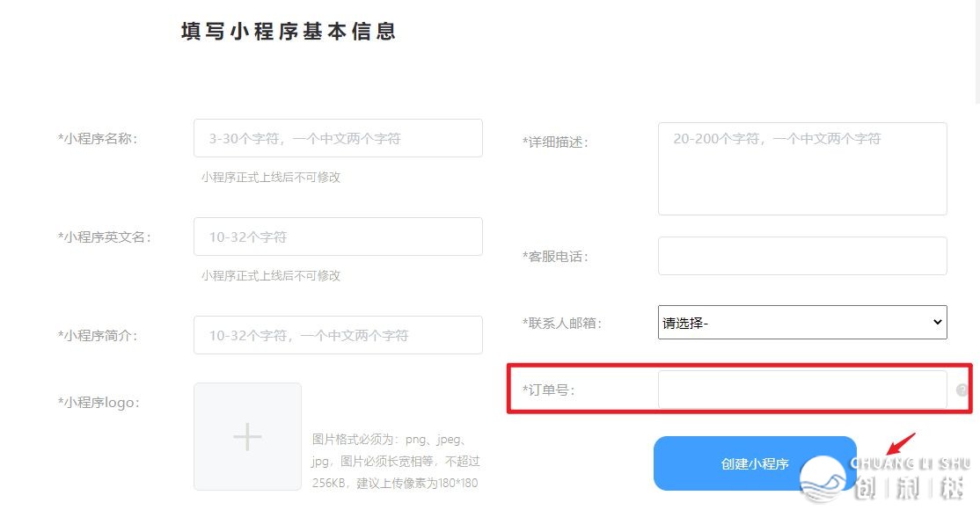The width and height of the screenshot is (980, 510).
Task: Click the 填写小程序基本信息 heading
Action: click(289, 32)
